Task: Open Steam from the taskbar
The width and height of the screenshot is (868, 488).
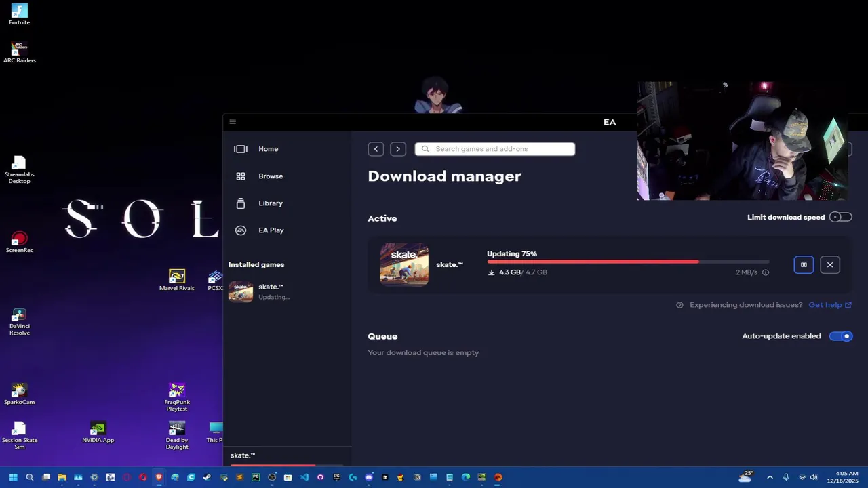Action: click(207, 477)
